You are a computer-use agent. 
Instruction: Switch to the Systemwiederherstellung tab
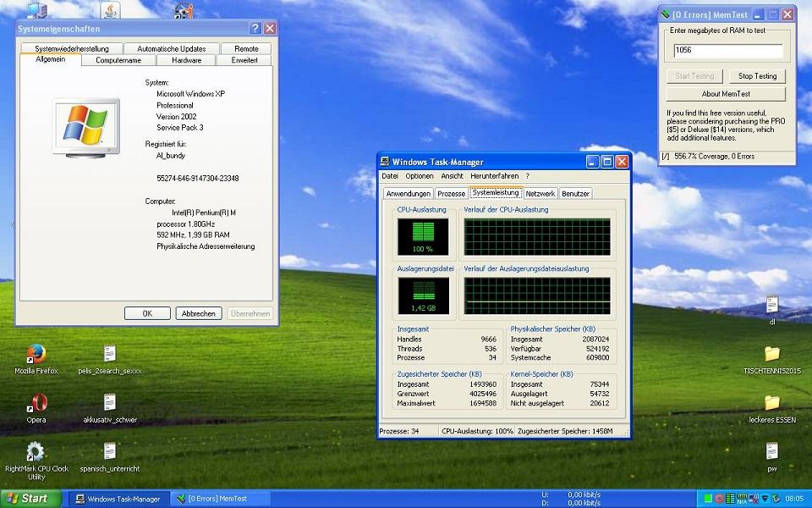(x=72, y=49)
